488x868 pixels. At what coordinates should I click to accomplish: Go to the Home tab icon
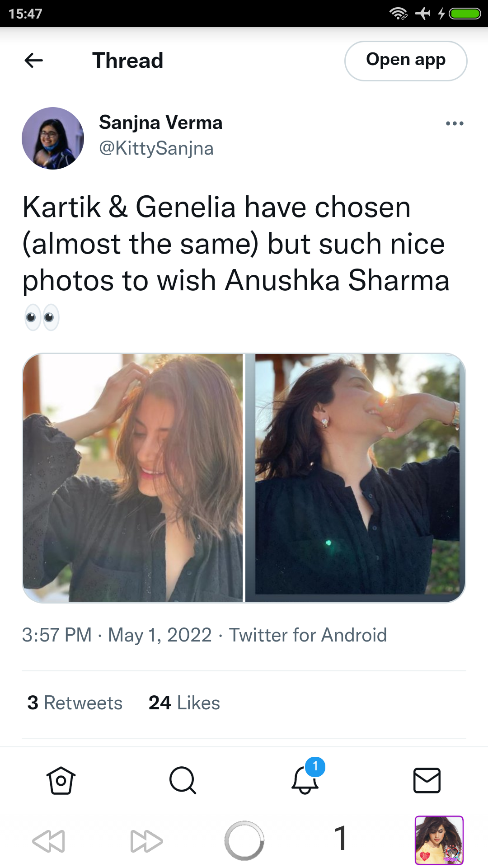[61, 780]
